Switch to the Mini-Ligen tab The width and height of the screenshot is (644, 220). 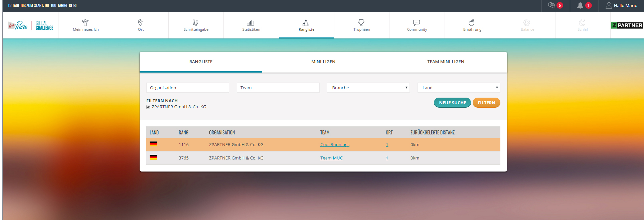[x=323, y=62]
